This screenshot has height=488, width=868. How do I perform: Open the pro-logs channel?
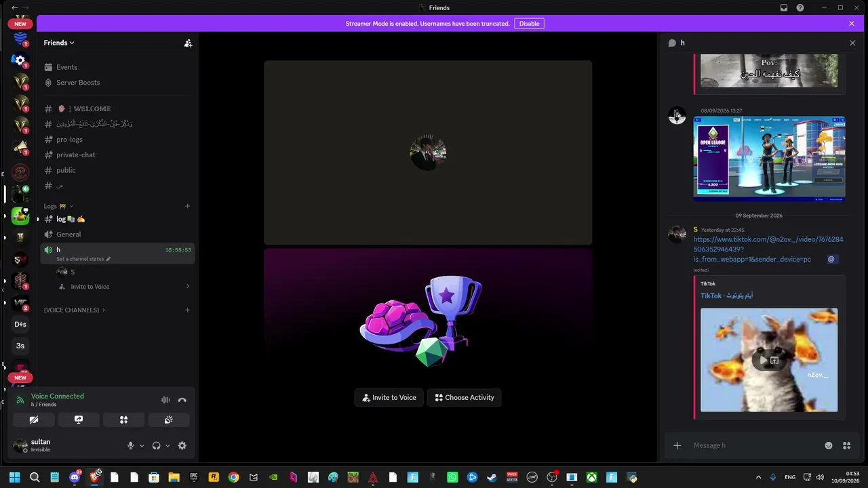coord(69,140)
